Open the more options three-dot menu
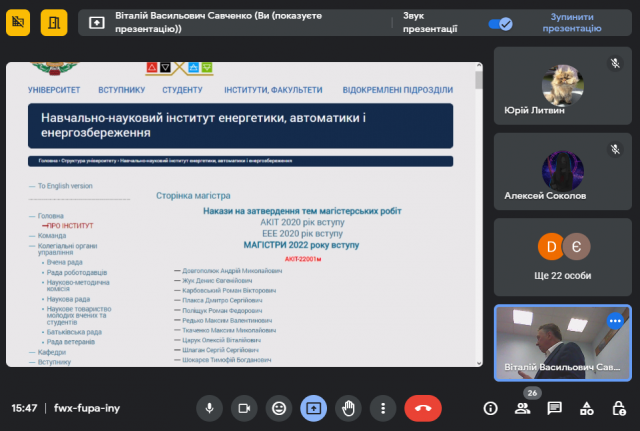 pos(383,408)
